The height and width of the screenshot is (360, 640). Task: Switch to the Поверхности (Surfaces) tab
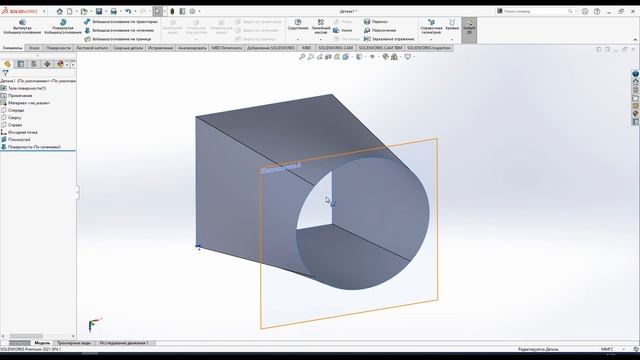click(58, 48)
